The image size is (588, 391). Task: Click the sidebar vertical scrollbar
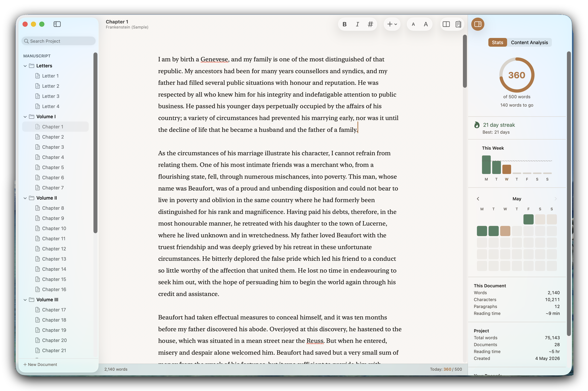95,143
